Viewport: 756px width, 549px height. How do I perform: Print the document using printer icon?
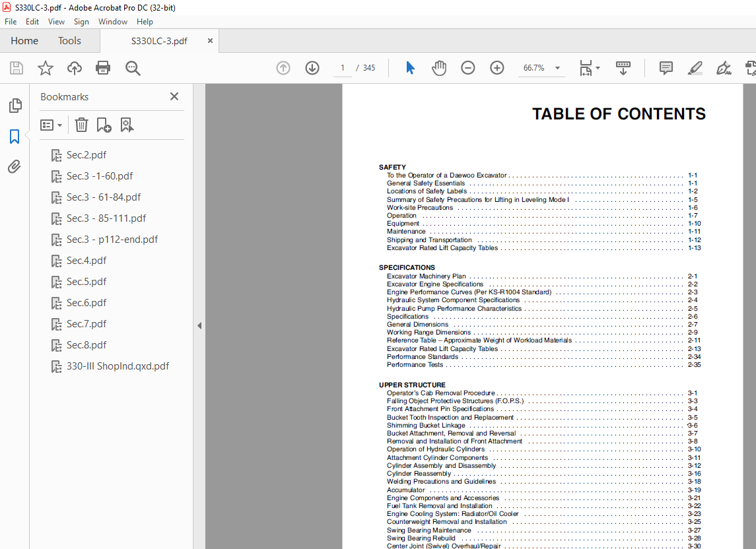pos(103,68)
